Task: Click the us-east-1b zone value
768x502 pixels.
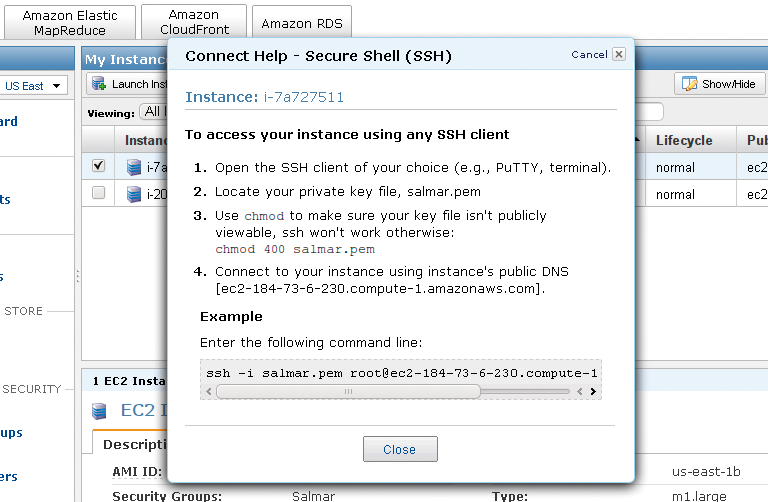Action: [x=706, y=472]
